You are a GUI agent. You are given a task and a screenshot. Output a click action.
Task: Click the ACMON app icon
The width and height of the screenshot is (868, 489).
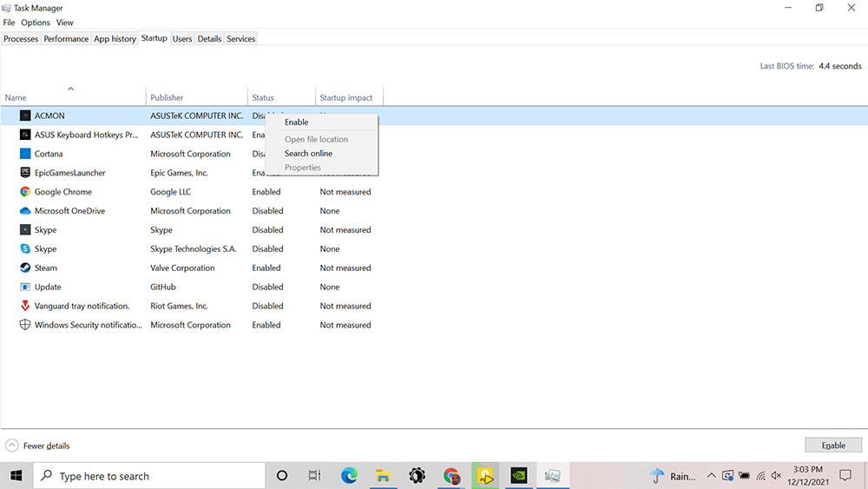[25, 116]
